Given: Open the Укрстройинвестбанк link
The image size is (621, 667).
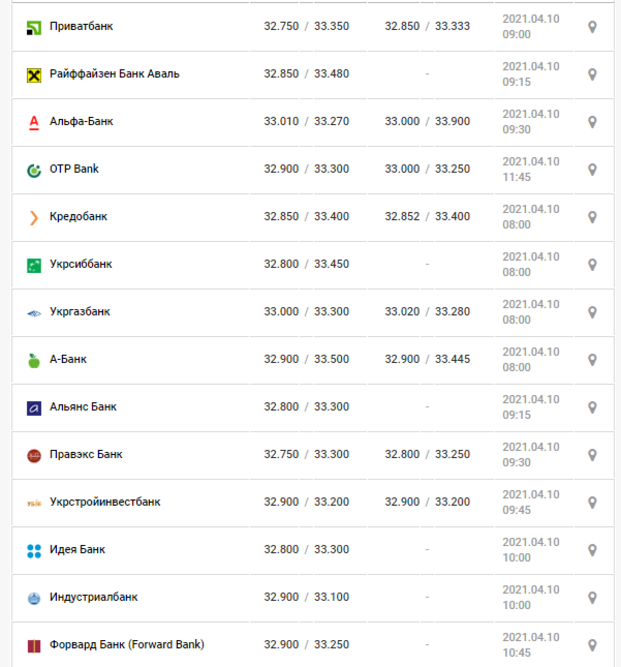Looking at the screenshot, I should (x=105, y=502).
